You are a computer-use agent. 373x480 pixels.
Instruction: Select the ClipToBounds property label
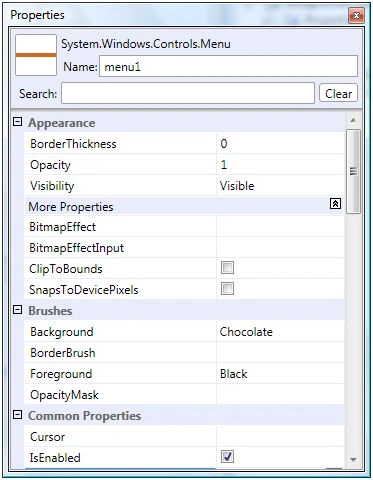pyautogui.click(x=65, y=269)
